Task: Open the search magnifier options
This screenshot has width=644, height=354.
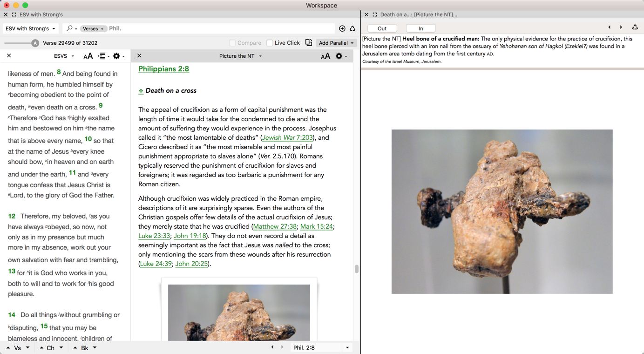Action: pos(71,28)
